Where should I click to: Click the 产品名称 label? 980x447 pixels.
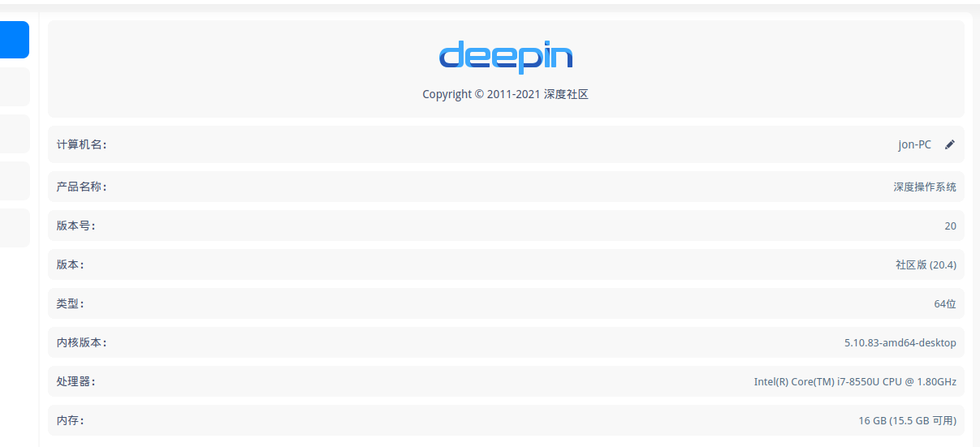tap(81, 187)
